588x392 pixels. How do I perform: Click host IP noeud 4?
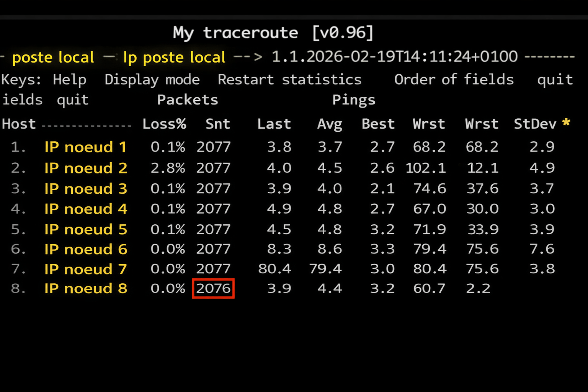pyautogui.click(x=85, y=209)
